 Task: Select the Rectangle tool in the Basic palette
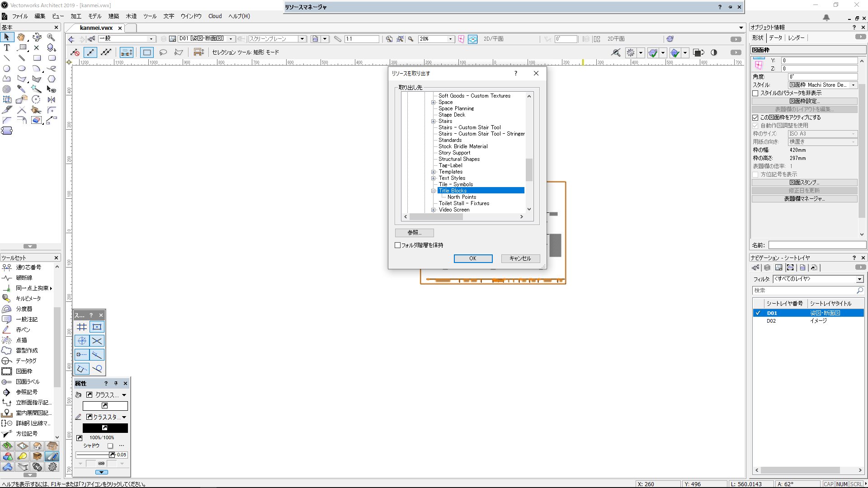[x=37, y=58]
